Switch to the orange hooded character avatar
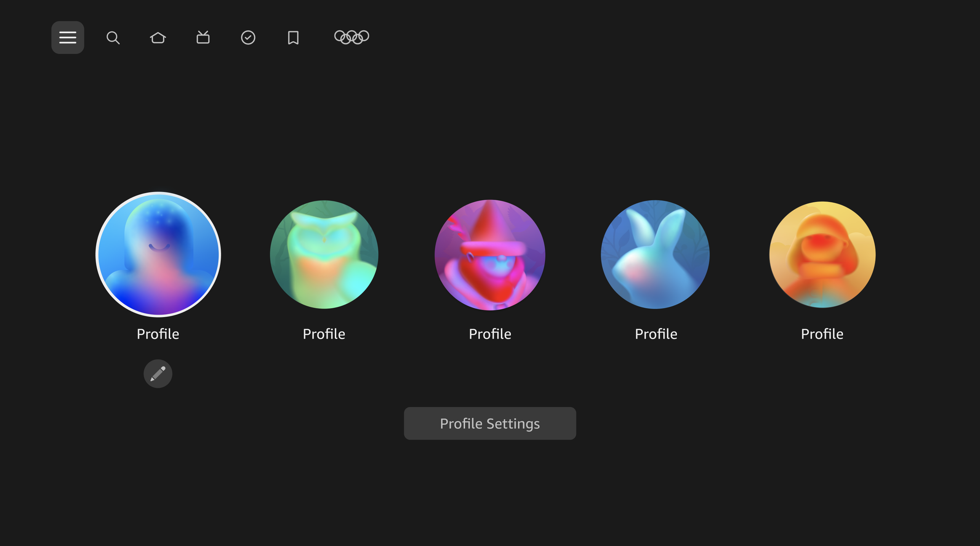980x546 pixels. (x=822, y=254)
